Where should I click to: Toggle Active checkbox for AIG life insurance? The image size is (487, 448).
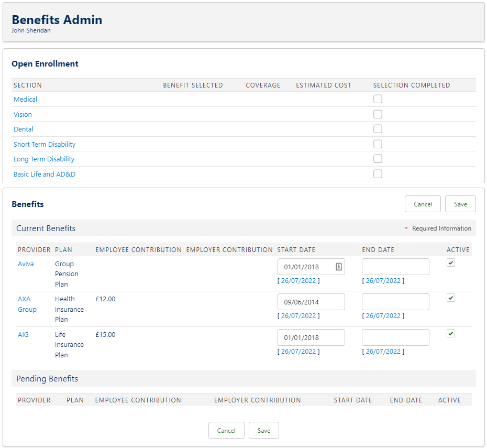451,333
